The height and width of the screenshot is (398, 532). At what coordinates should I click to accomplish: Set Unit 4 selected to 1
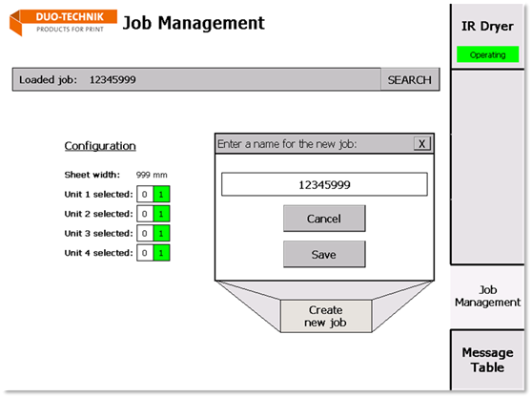click(x=161, y=253)
